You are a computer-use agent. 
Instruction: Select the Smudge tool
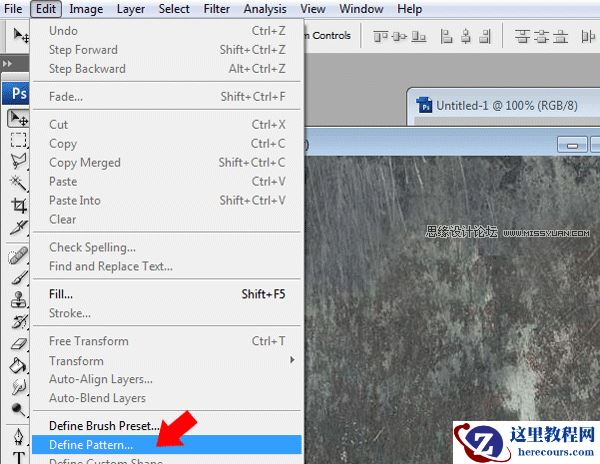(x=18, y=387)
